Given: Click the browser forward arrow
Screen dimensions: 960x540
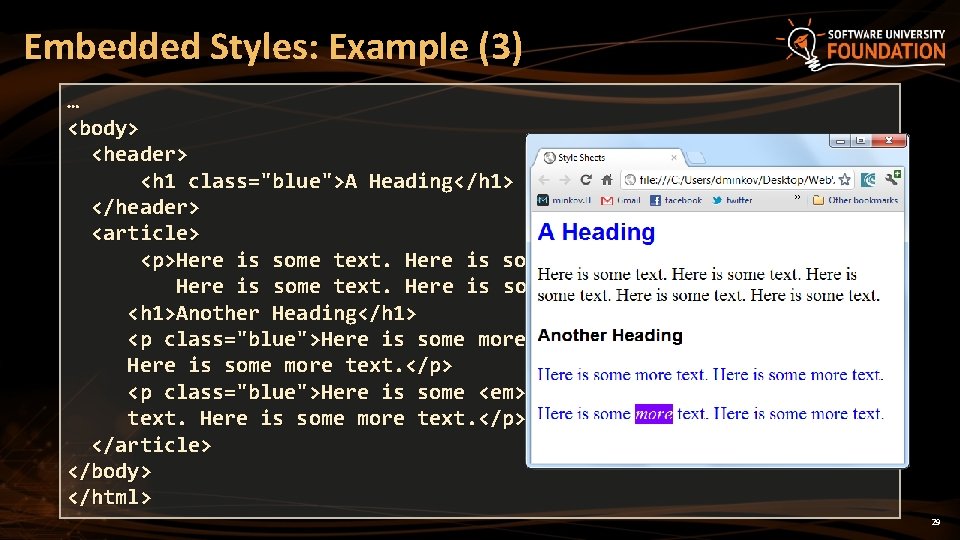Looking at the screenshot, I should [x=564, y=180].
